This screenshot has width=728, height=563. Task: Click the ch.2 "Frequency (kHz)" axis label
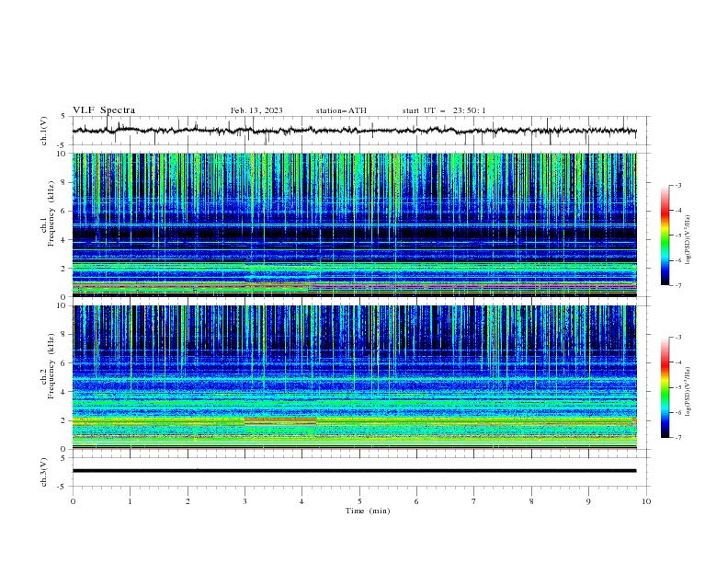pyautogui.click(x=51, y=366)
